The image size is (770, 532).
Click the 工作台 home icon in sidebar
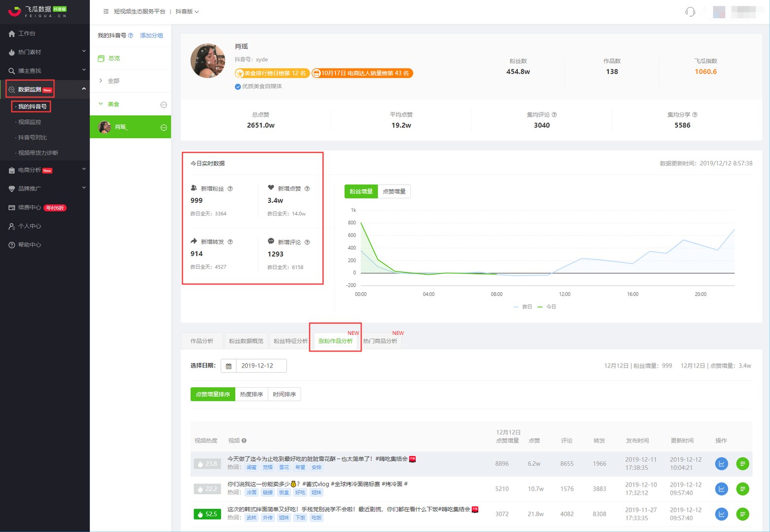tap(12, 33)
